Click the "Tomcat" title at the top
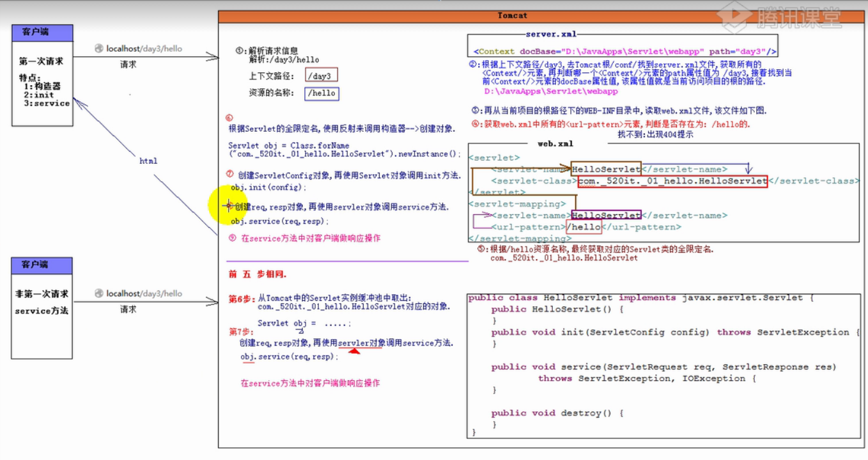868x460 pixels. click(512, 15)
